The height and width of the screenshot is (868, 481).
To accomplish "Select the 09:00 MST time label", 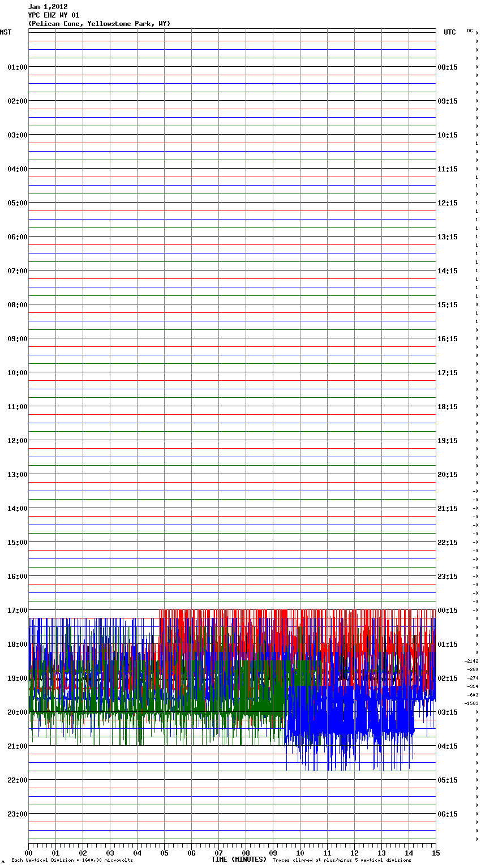I will point(18,339).
